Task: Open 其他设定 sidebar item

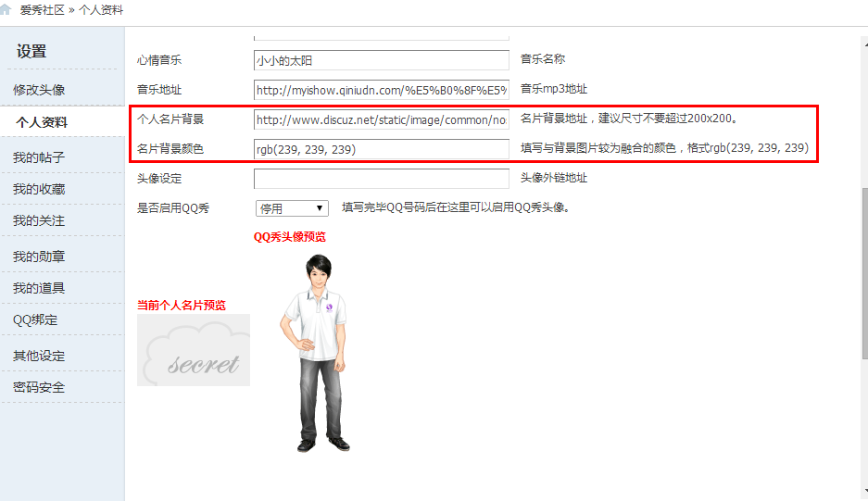Action: pyautogui.click(x=39, y=356)
